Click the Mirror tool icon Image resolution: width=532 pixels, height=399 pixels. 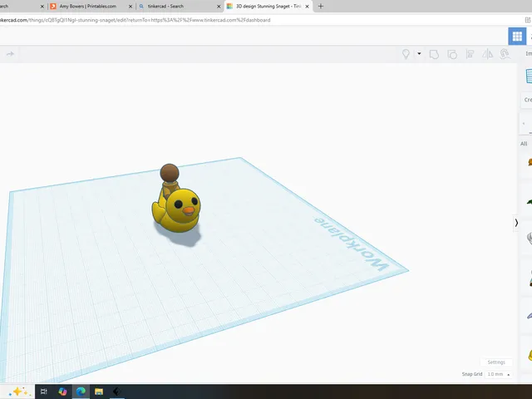pos(488,54)
